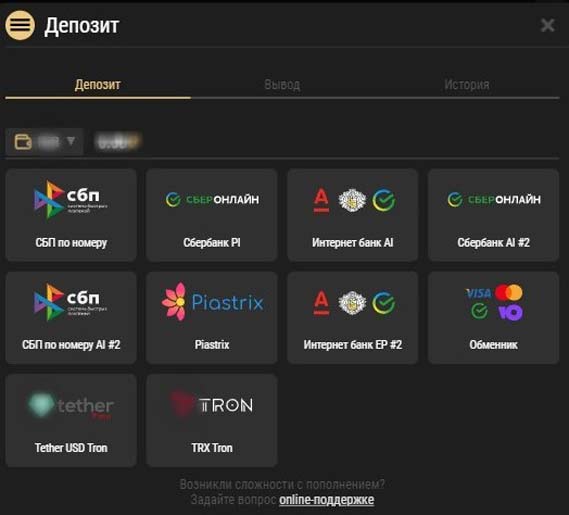Choose TRX Tron payment method
The height and width of the screenshot is (515, 569).
212,420
